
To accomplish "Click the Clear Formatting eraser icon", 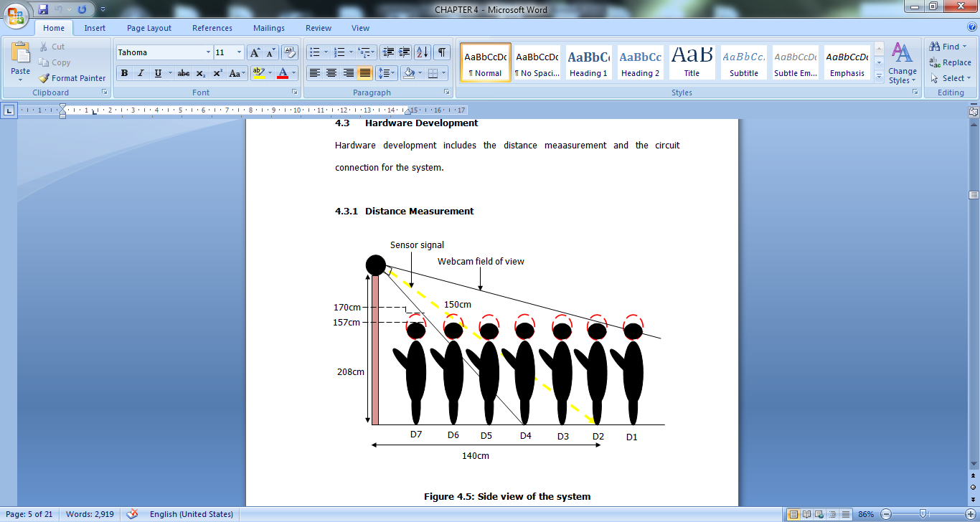I will click(x=290, y=52).
